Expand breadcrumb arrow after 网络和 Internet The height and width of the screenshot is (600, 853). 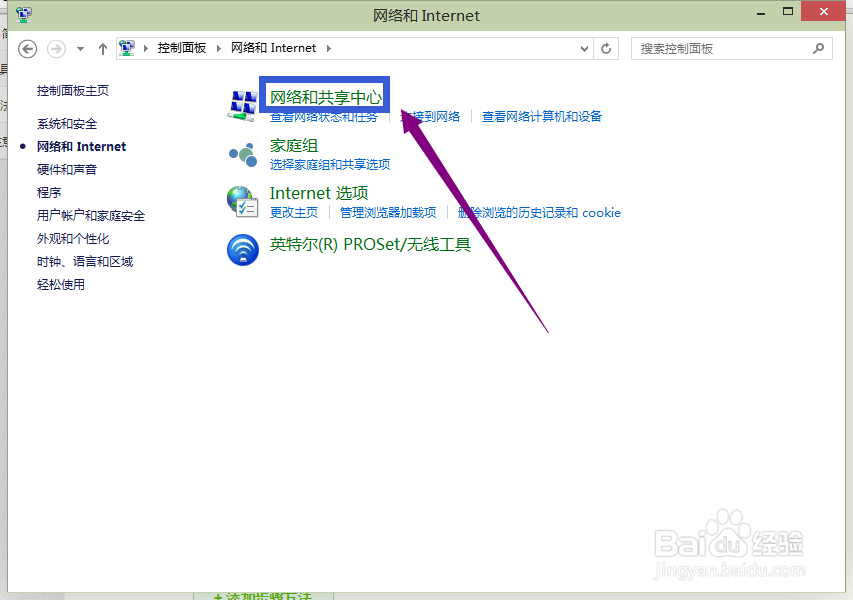click(x=329, y=48)
